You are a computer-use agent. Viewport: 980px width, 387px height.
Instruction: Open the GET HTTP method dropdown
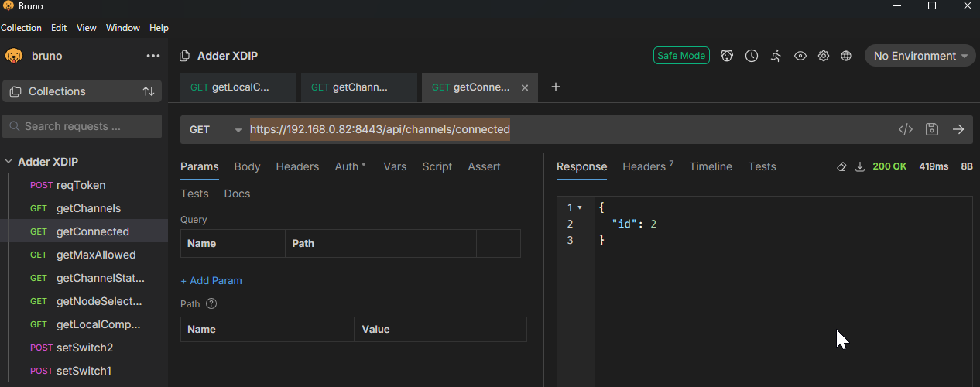pyautogui.click(x=215, y=129)
